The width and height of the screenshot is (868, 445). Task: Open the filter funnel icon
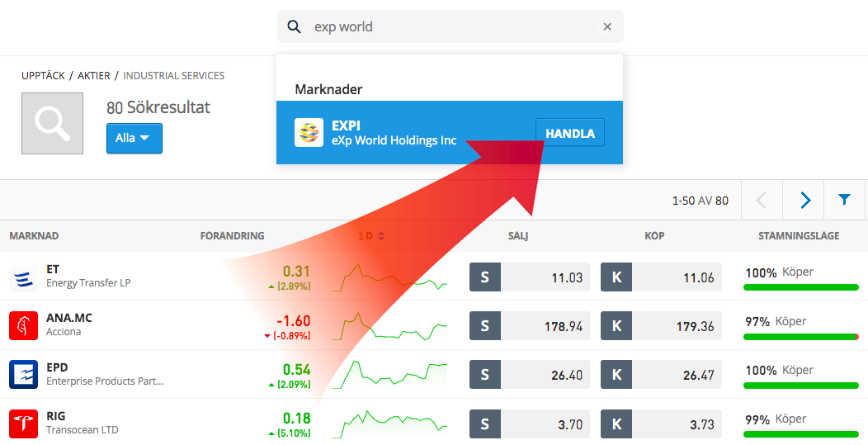844,200
